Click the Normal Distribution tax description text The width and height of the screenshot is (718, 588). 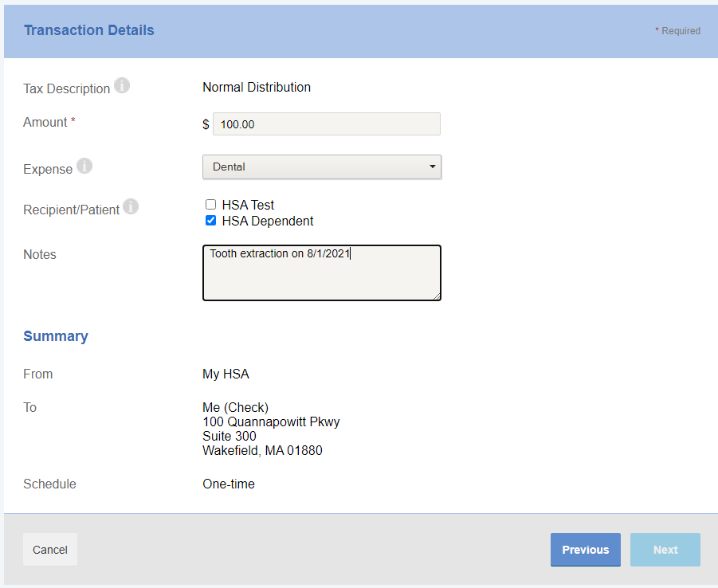coord(257,87)
